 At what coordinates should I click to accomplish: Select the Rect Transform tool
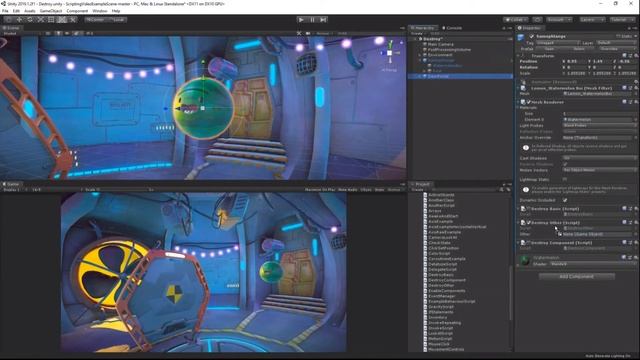point(51,20)
